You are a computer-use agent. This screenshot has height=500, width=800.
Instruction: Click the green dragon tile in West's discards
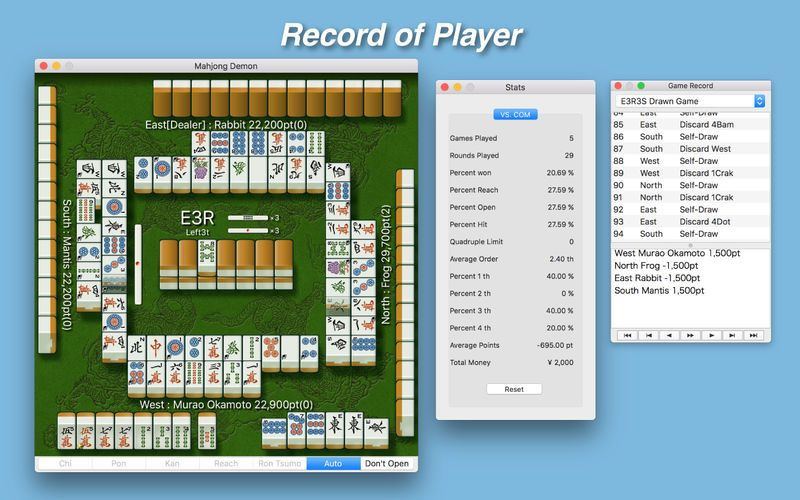tap(232, 348)
